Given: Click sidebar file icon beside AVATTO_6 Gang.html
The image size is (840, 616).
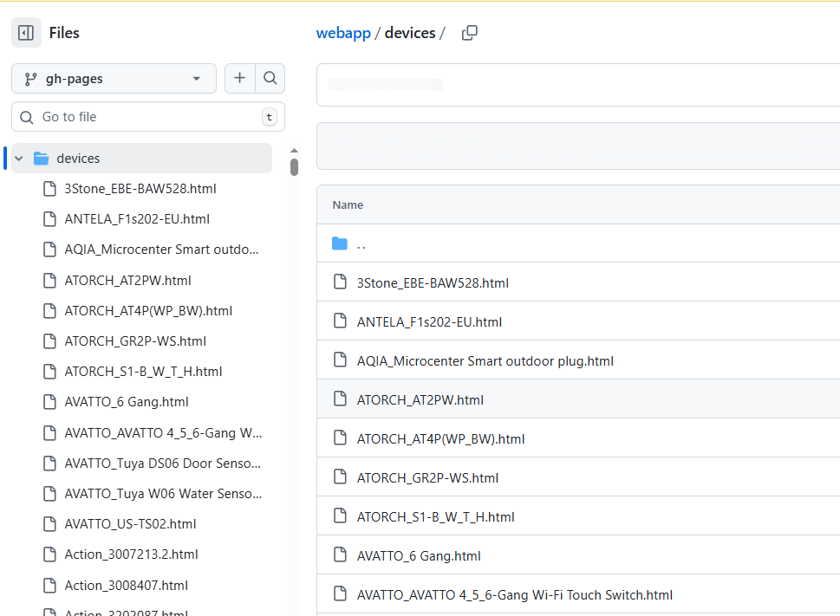Looking at the screenshot, I should coord(49,402).
